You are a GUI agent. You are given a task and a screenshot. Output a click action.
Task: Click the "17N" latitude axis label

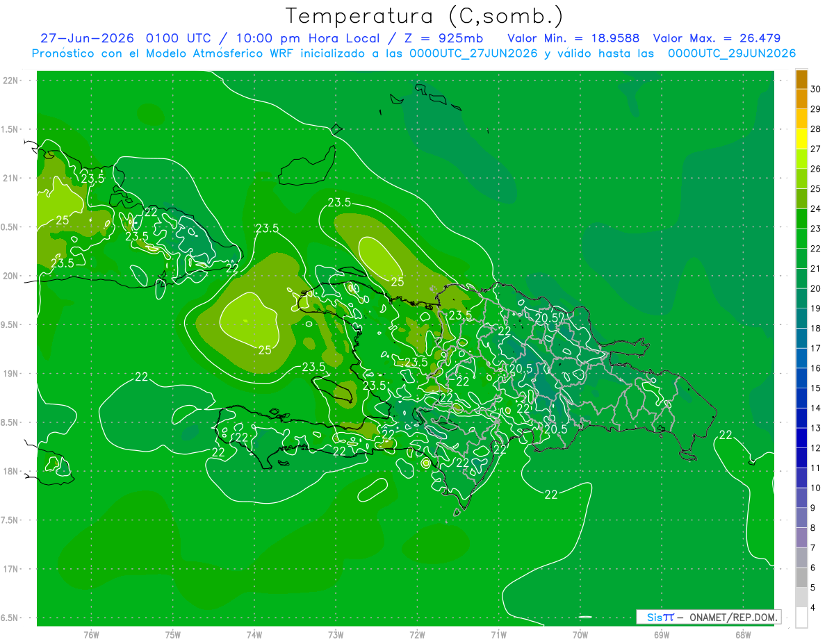coord(12,570)
